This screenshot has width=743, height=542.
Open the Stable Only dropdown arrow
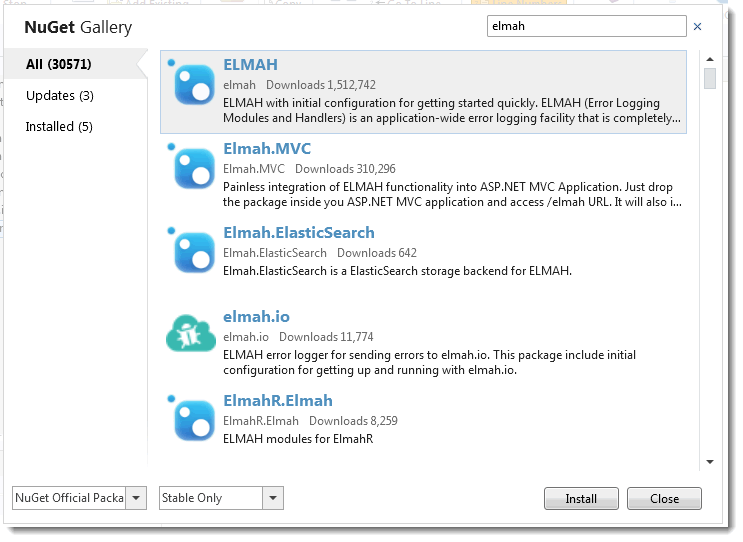coord(273,498)
